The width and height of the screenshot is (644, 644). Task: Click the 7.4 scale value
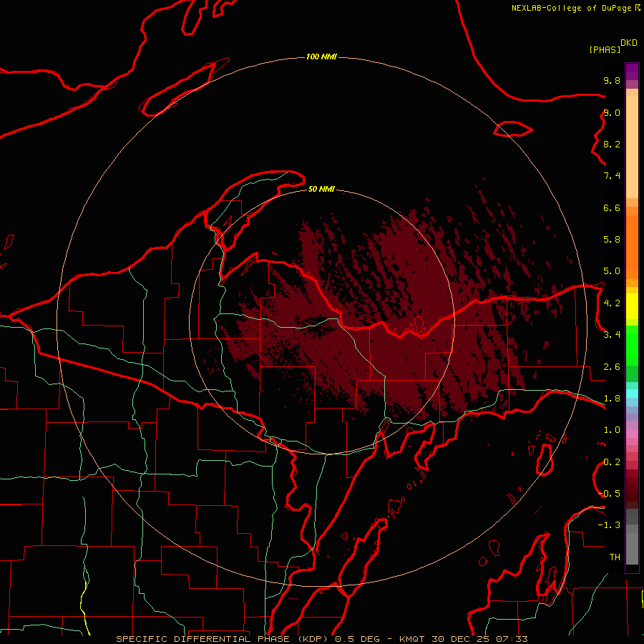[x=612, y=176]
